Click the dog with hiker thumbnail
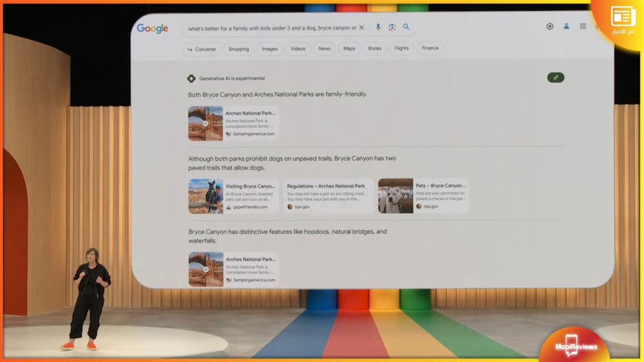The height and width of the screenshot is (362, 644). point(206,196)
